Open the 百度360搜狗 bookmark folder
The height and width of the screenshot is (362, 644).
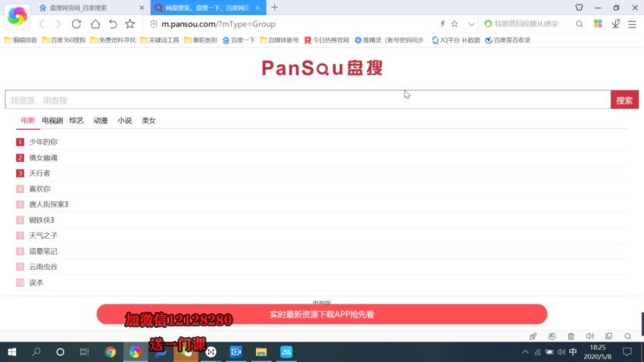tap(64, 40)
